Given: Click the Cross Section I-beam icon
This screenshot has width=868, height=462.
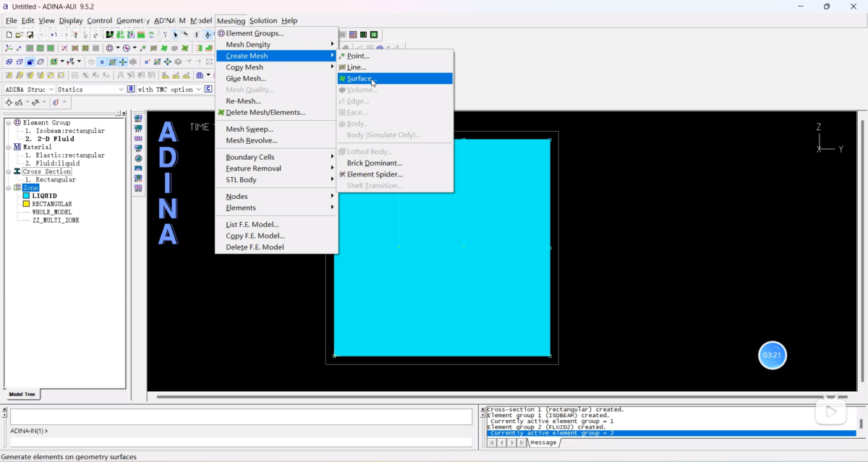Looking at the screenshot, I should pyautogui.click(x=17, y=171).
